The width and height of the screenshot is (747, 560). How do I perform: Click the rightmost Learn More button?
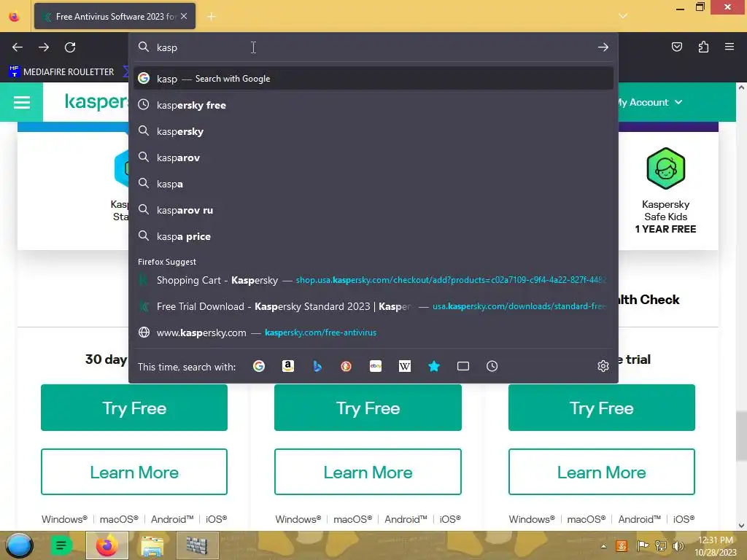point(602,472)
